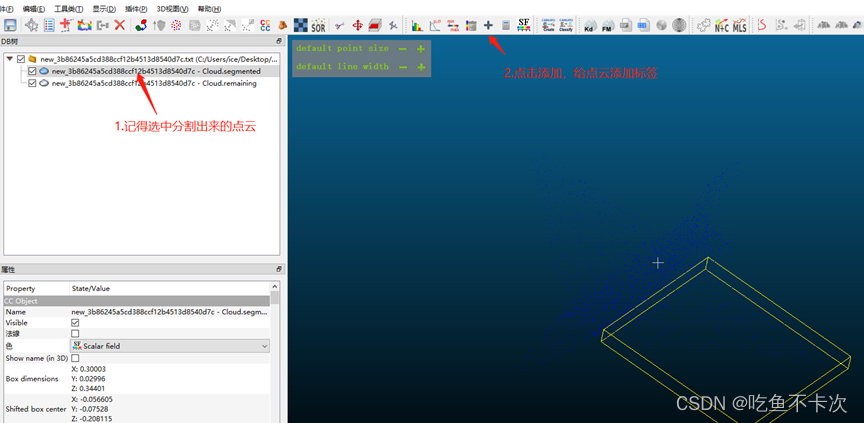Click the merge clouds red-green-blue icon
The width and height of the screenshot is (864, 423).
[142, 25]
